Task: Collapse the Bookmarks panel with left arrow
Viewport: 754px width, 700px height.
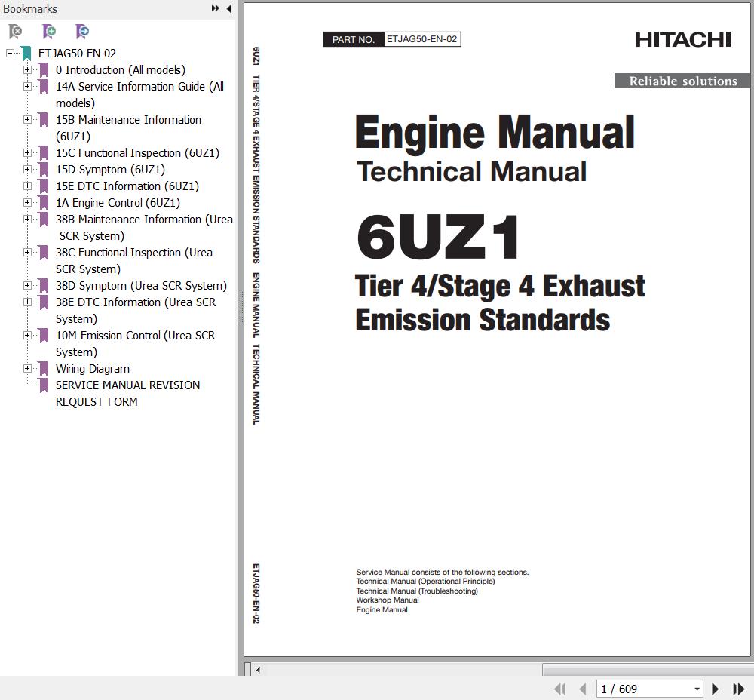Action: [x=229, y=9]
